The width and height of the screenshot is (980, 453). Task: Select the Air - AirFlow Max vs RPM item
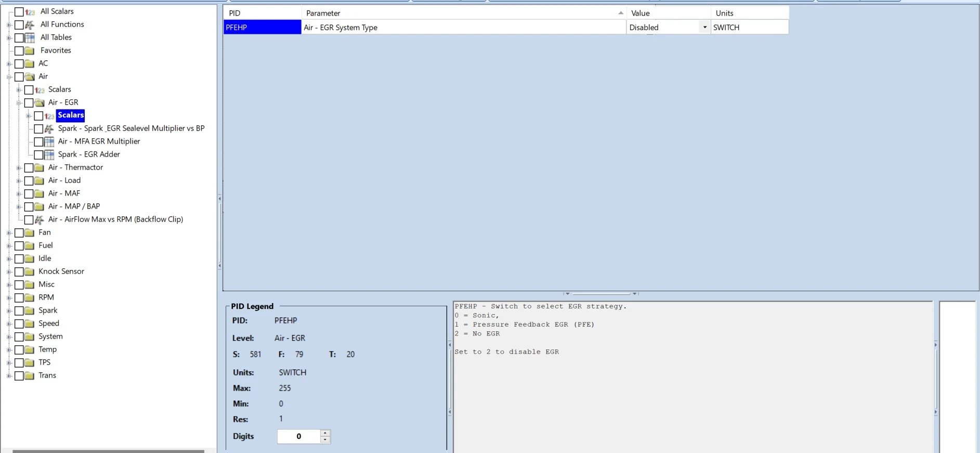click(x=115, y=219)
